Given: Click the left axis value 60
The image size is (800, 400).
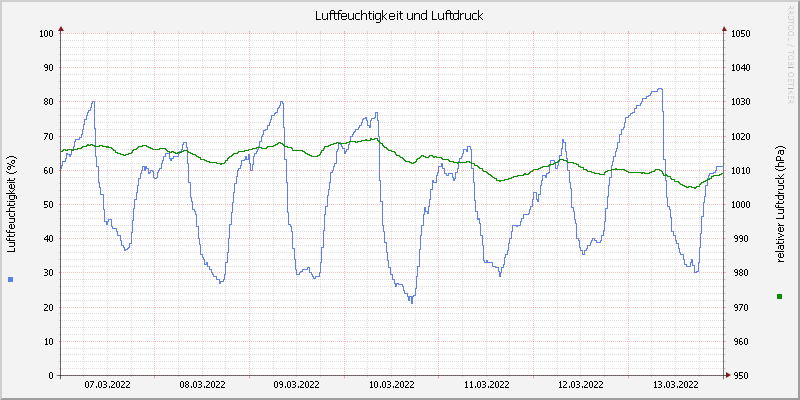Looking at the screenshot, I should [48, 170].
